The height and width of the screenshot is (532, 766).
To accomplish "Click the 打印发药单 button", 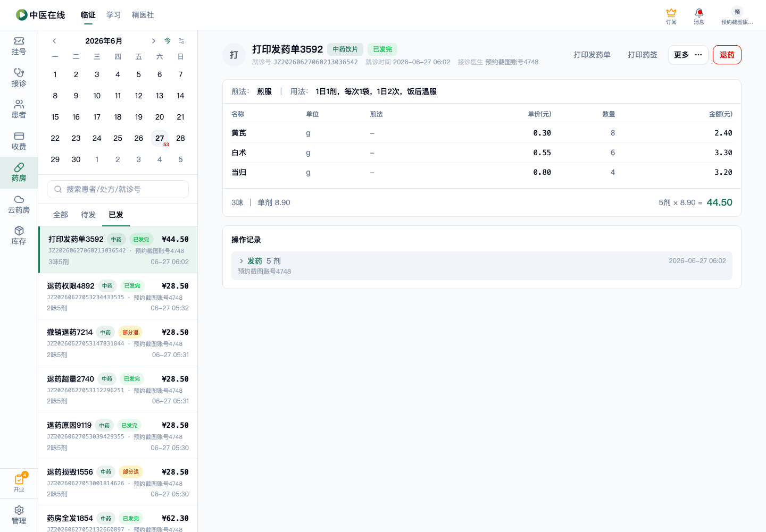I will tap(592, 55).
